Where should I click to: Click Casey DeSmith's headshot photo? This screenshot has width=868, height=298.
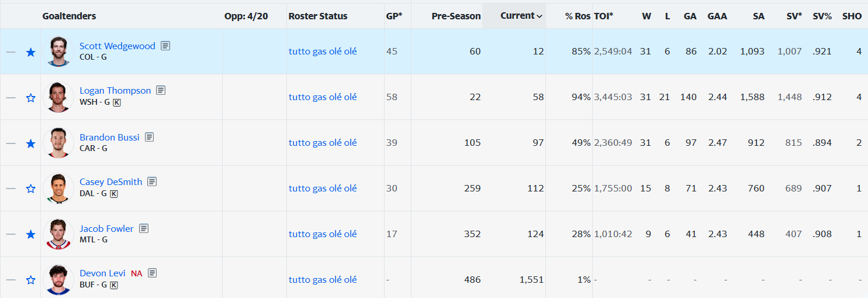click(x=58, y=188)
